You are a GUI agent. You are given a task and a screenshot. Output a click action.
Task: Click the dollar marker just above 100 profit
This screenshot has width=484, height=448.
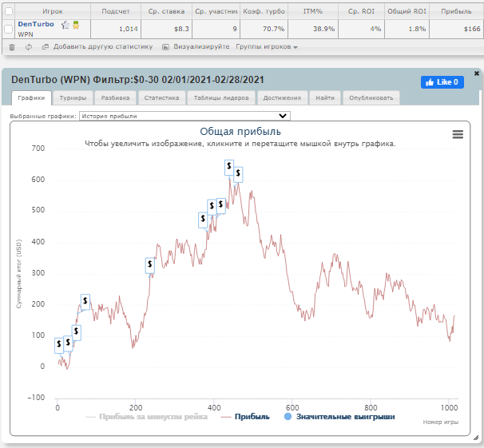click(x=76, y=332)
